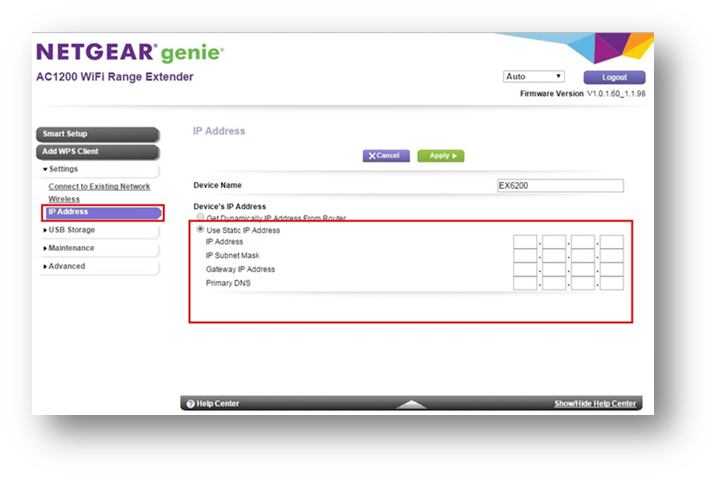Click third octet of IP Subnet Mask
Viewport: 719px width, 480px height.
point(583,255)
